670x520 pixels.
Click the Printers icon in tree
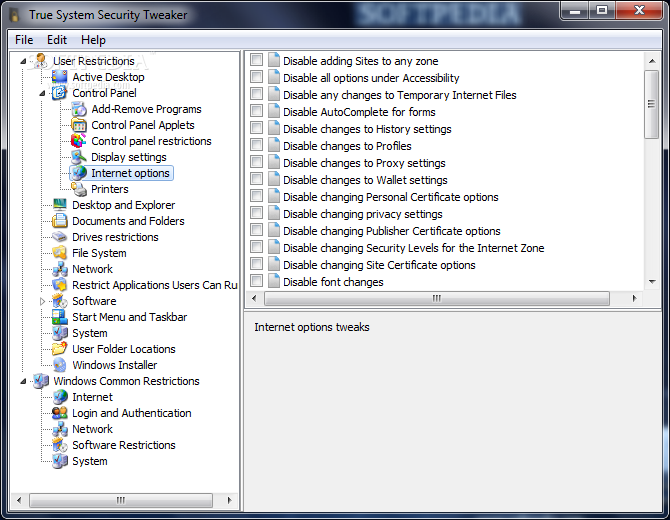tap(79, 189)
